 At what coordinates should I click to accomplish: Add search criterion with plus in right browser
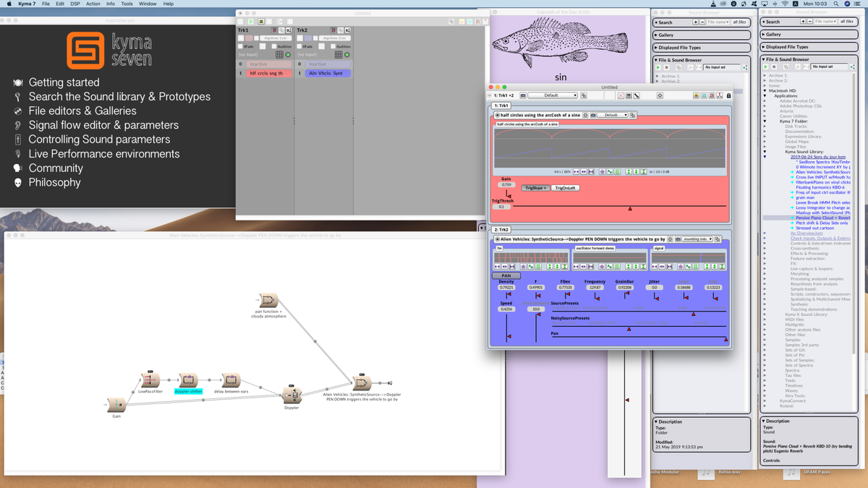[804, 22]
